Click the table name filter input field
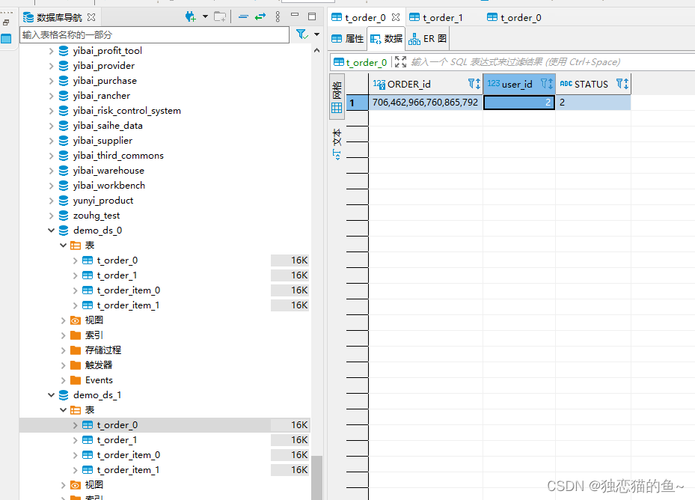695x500 pixels. (x=154, y=35)
